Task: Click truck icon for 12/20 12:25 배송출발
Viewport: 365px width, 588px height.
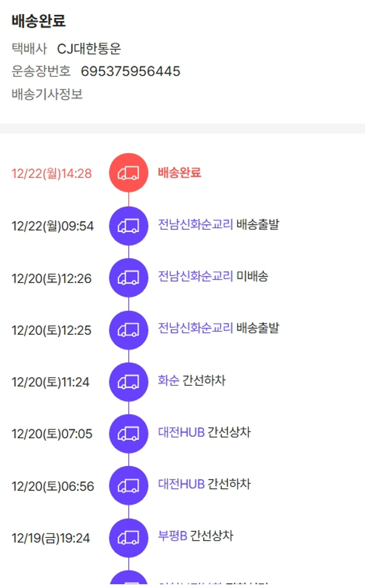Action: (x=128, y=330)
